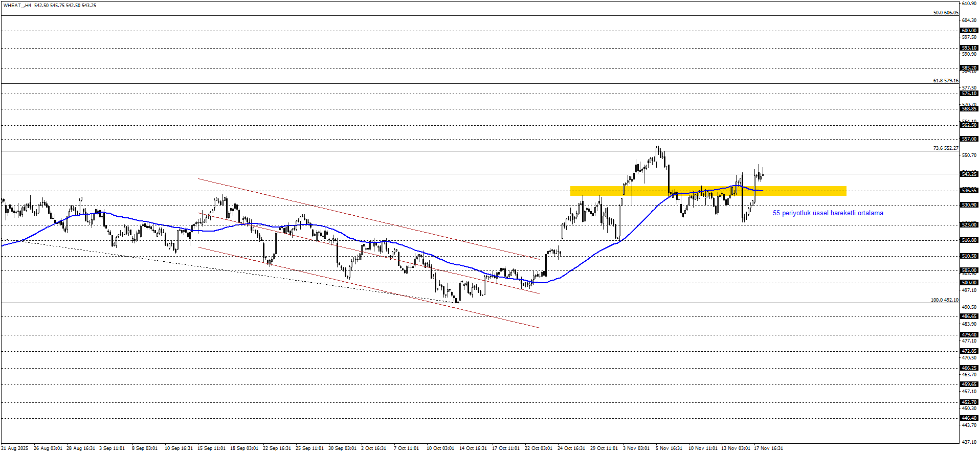
Task: Click the 557.00 price level tag
Action: coord(969,139)
